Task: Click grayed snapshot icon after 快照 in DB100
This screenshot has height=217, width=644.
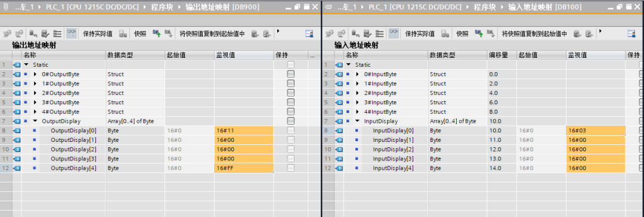Action: (x=490, y=34)
